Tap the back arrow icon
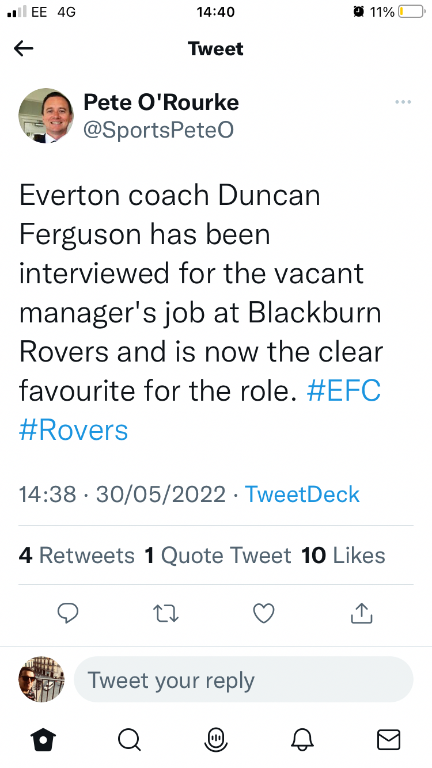 click(x=23, y=48)
